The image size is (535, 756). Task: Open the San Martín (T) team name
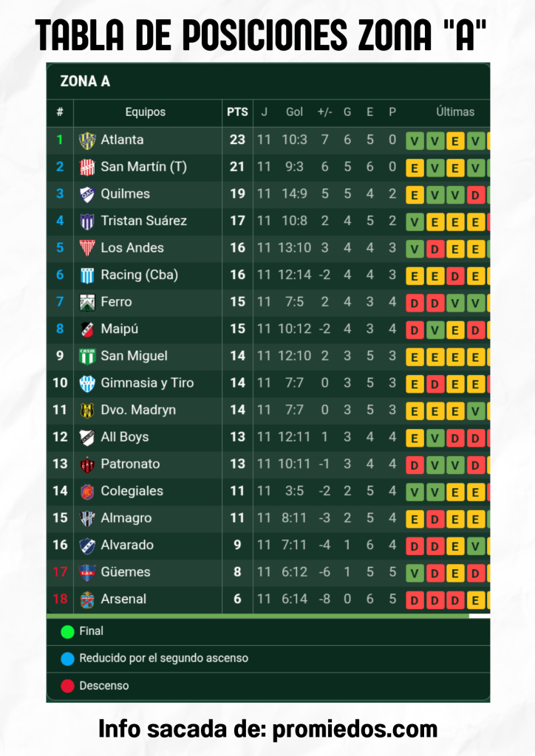click(143, 167)
